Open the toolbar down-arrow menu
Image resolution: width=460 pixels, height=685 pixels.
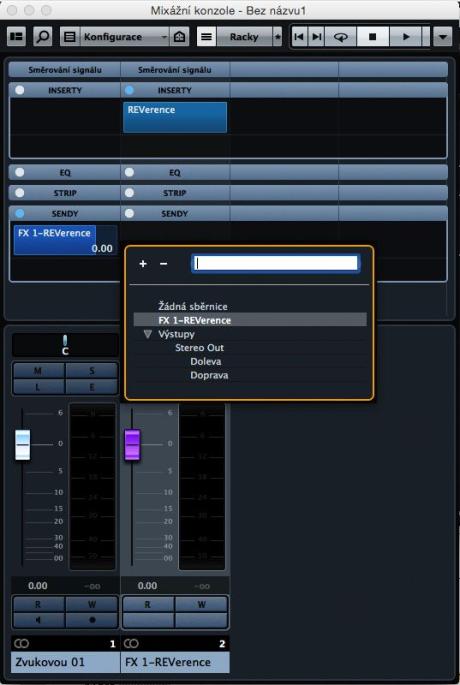click(443, 37)
